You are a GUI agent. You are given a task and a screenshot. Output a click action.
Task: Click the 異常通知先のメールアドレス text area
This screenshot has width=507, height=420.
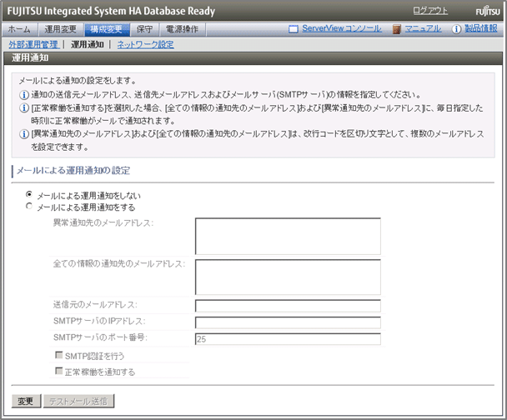[288, 236]
